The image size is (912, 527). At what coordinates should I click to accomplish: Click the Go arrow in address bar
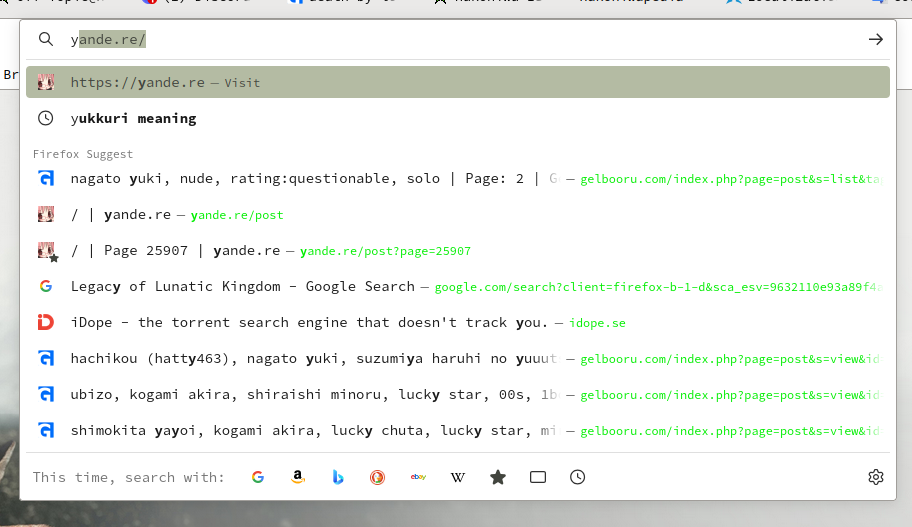(875, 39)
